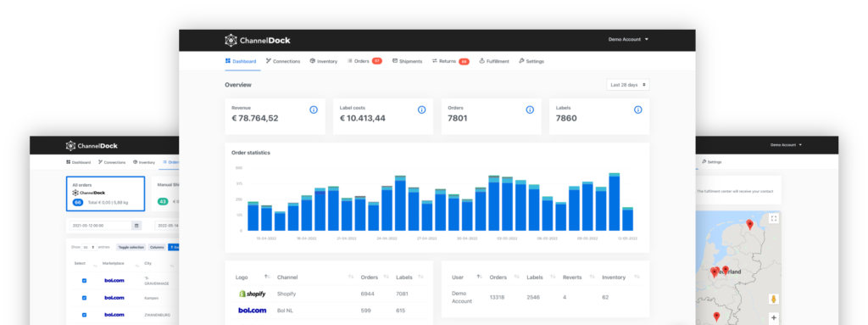
Task: Open the Inventory tab in the orders window
Action: pos(144,163)
